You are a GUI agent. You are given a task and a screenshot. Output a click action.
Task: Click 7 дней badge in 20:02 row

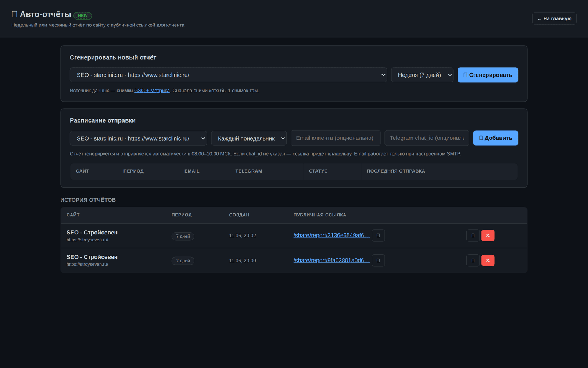point(183,236)
